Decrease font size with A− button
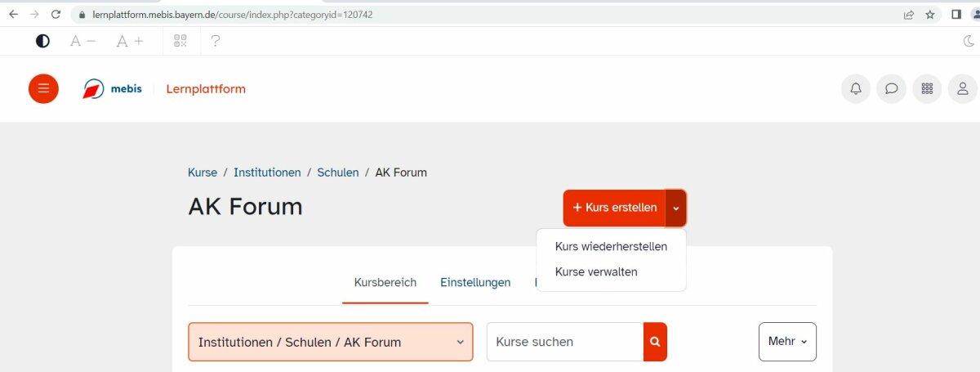The width and height of the screenshot is (980, 372). 82,41
